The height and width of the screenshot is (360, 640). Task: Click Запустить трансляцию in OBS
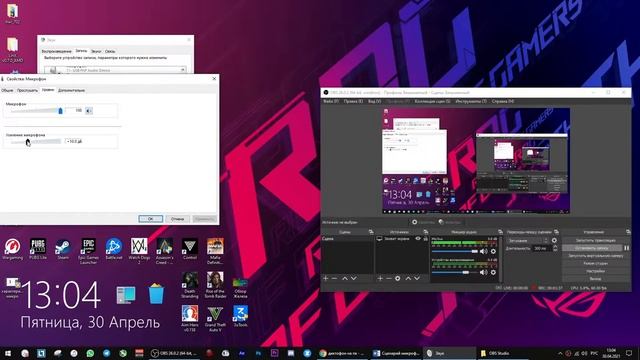(596, 240)
